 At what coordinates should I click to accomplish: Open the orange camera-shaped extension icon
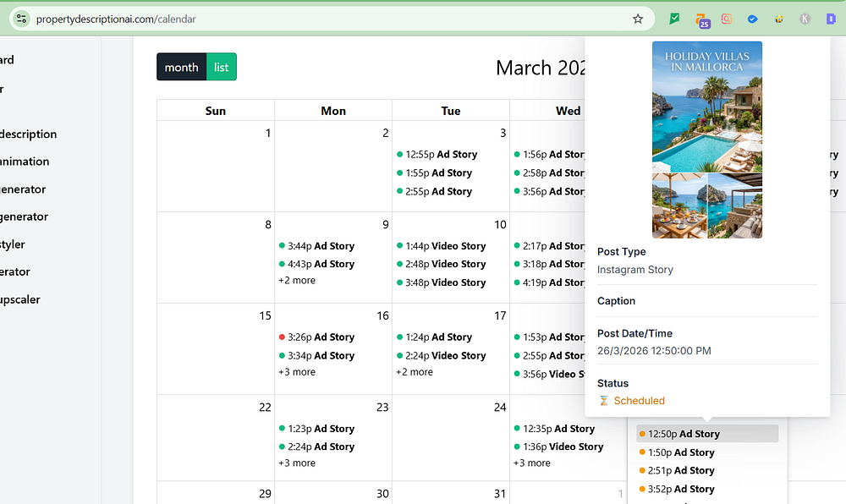point(727,19)
